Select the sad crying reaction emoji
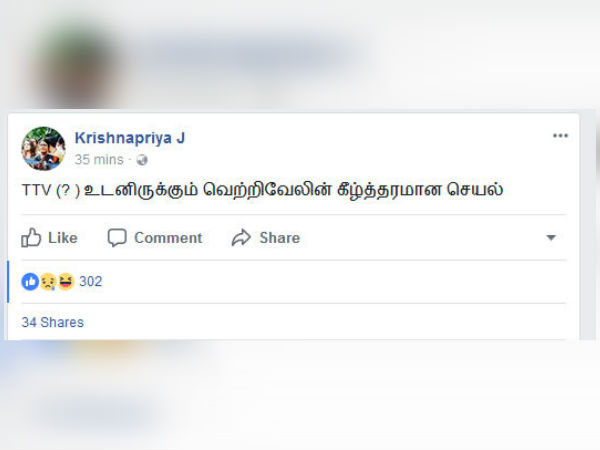Image resolution: width=600 pixels, height=450 pixels. coord(48,282)
